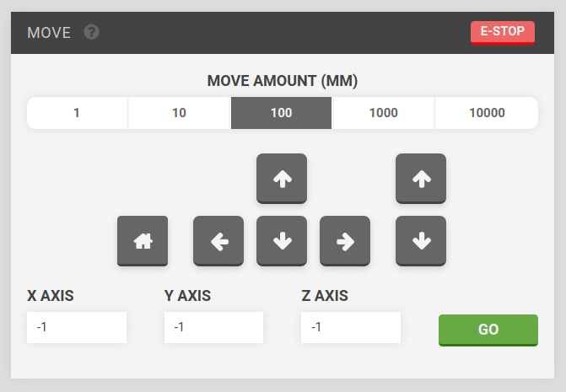
Task: Raise Z with the far-right up arrow
Action: click(x=421, y=178)
